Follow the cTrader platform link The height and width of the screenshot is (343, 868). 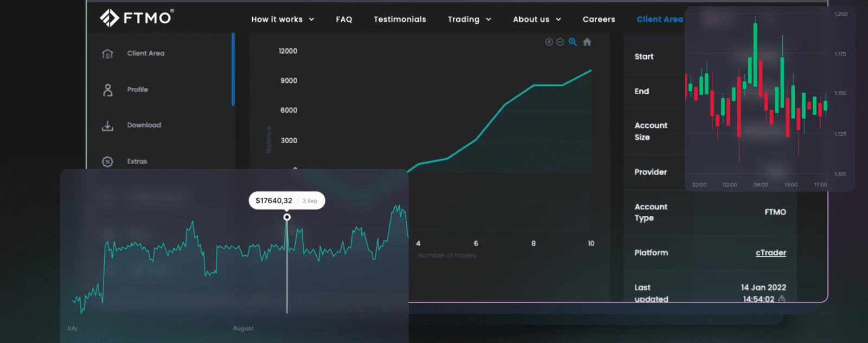tap(770, 253)
